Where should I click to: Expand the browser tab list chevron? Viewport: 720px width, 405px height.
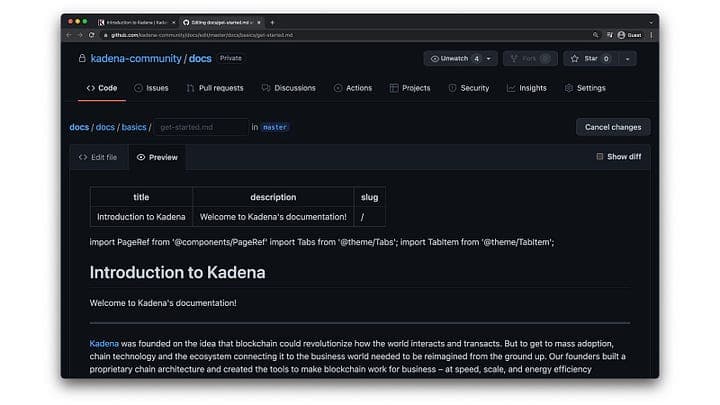coord(651,22)
